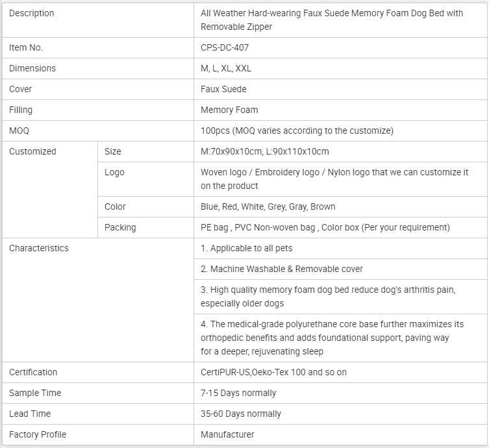Select the Woven logo customization text
The height and width of the screenshot is (448, 489).
pyautogui.click(x=334, y=179)
